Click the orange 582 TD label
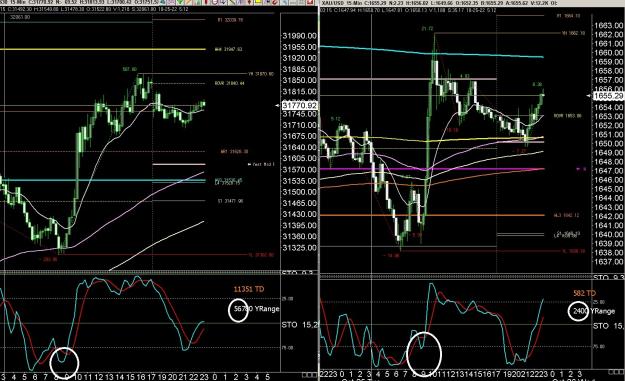Image resolution: width=625 pixels, height=381 pixels. (585, 293)
